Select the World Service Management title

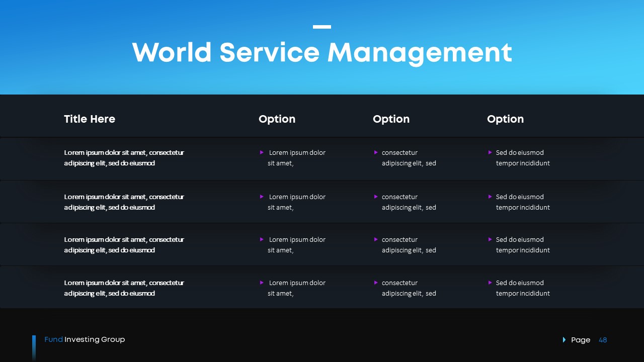[x=322, y=52]
